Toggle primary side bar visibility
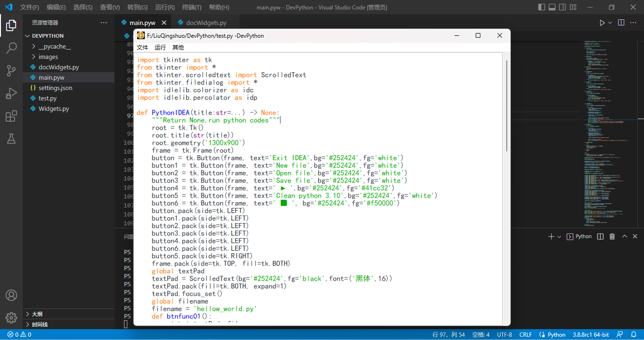Image resolution: width=644 pixels, height=340 pixels. [542, 7]
